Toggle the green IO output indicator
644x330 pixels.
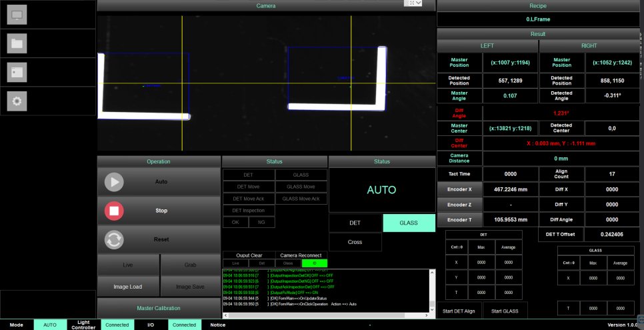click(315, 263)
